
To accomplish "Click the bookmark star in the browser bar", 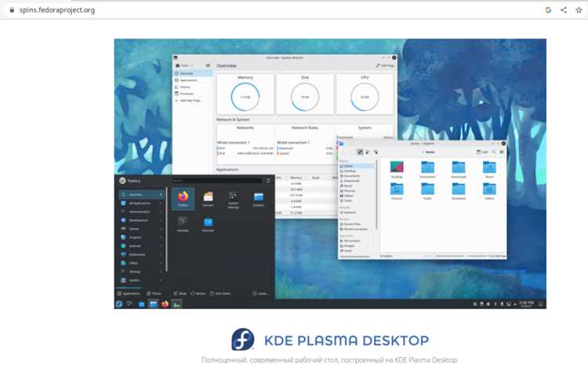I will (x=579, y=10).
